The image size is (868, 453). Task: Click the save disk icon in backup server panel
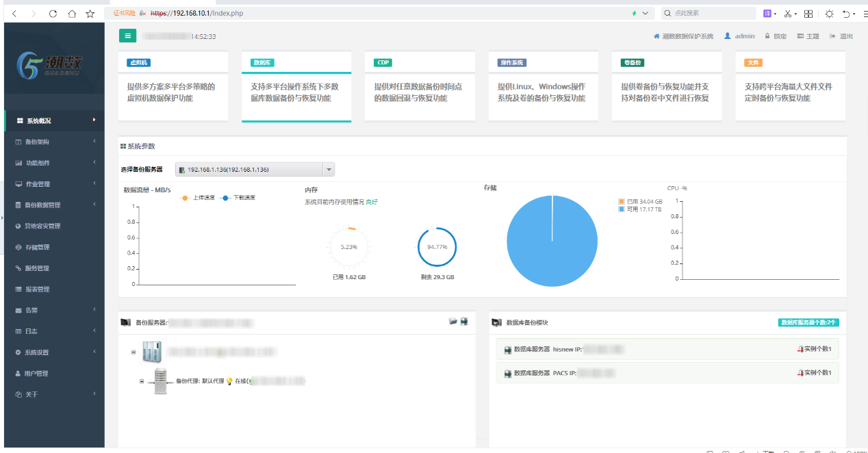[x=464, y=321]
